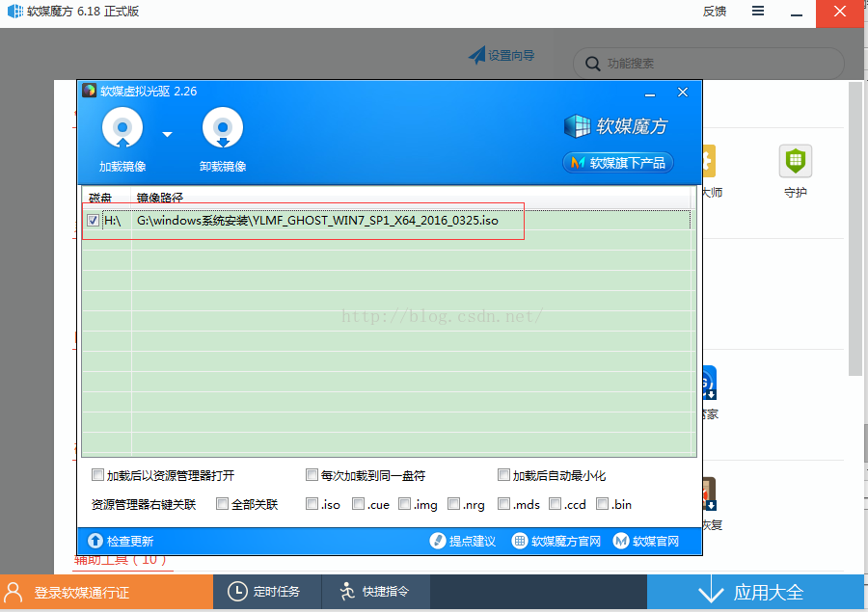This screenshot has height=612, width=868.
Task: Check the .ccd association checkbox
Action: coord(556,503)
